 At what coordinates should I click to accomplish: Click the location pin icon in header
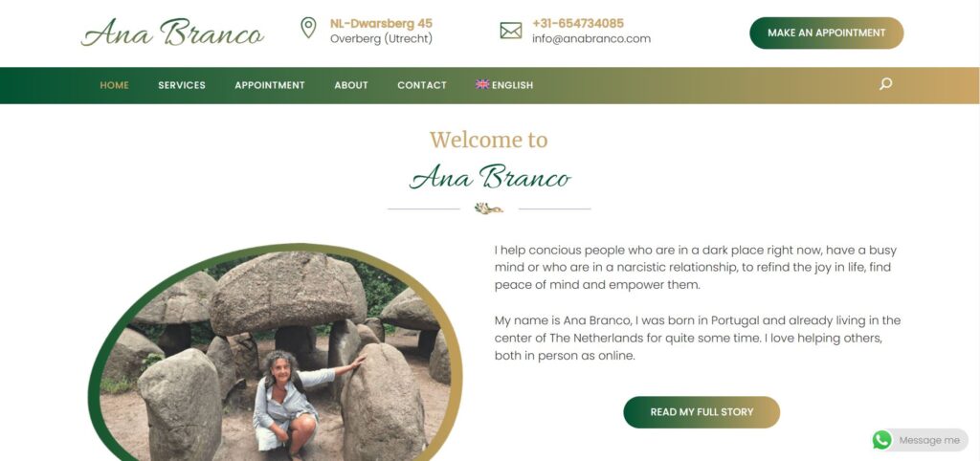[x=308, y=28]
